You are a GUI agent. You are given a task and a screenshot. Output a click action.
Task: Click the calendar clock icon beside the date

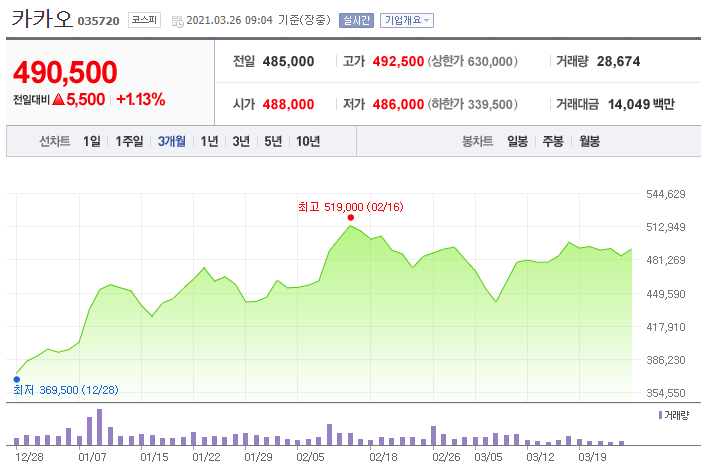tap(177, 21)
